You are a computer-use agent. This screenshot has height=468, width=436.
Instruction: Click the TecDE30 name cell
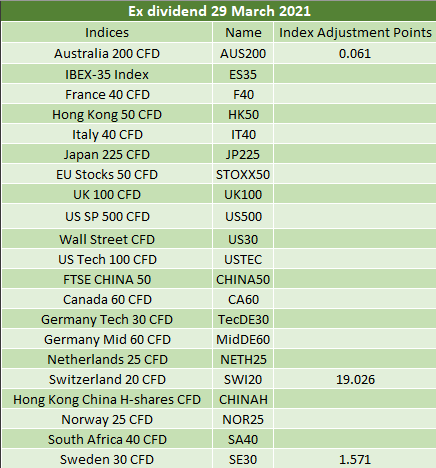(x=243, y=319)
